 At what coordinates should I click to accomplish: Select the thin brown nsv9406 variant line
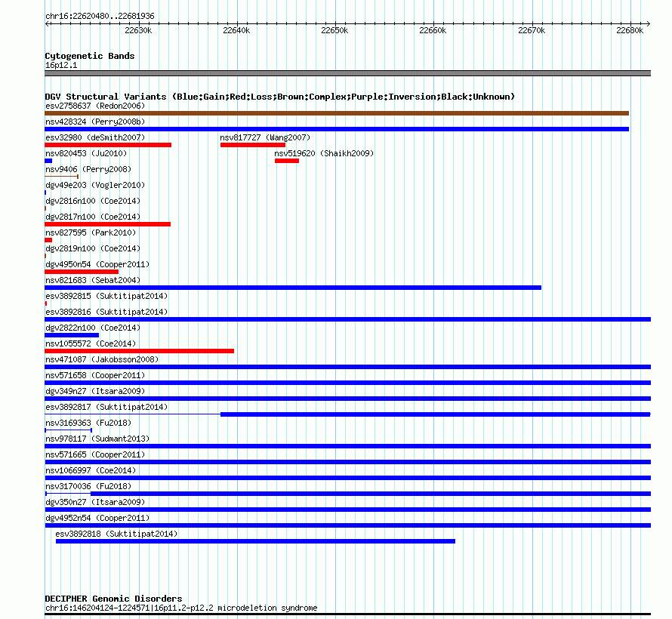62,177
